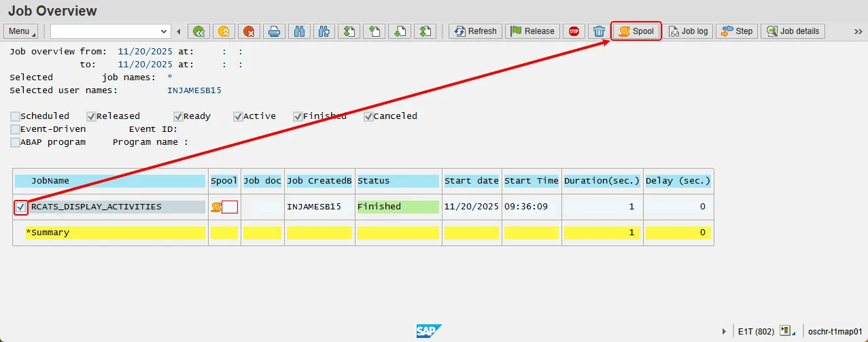This screenshot has width=868, height=342.
Task: Click the Duration(sec.) column header
Action: tap(602, 181)
